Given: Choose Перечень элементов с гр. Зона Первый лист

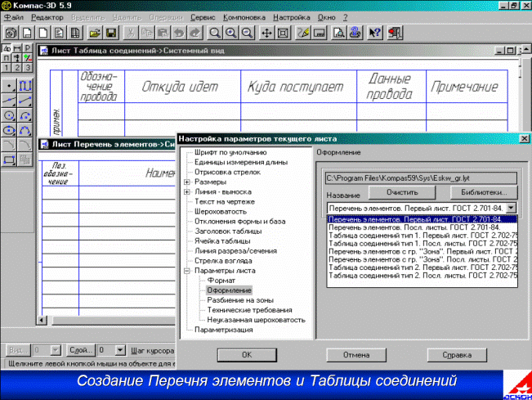Looking at the screenshot, I should [x=422, y=252].
